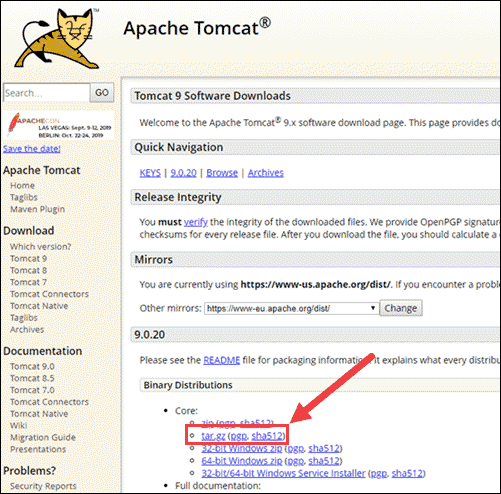Open pgp for 32-bit Windows zip
The width and height of the screenshot is (501, 494).
(x=296, y=448)
